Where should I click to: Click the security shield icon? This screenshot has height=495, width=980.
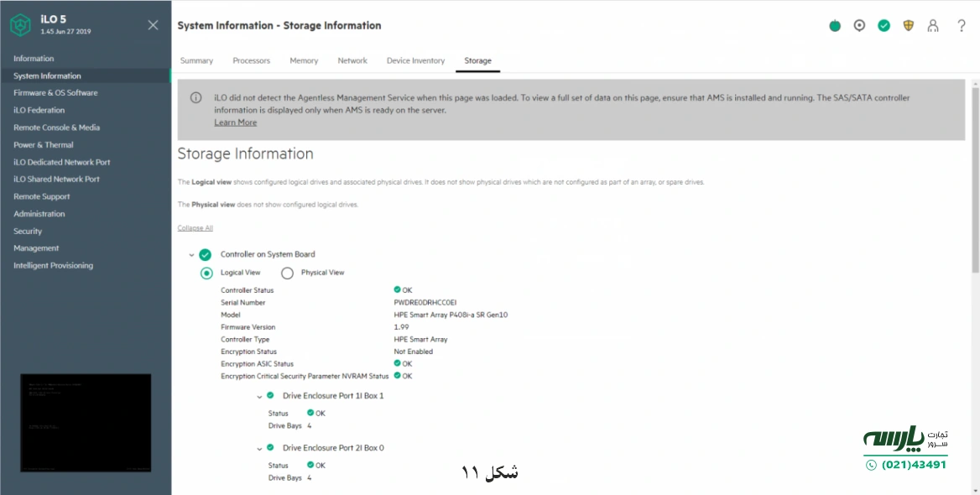point(908,26)
